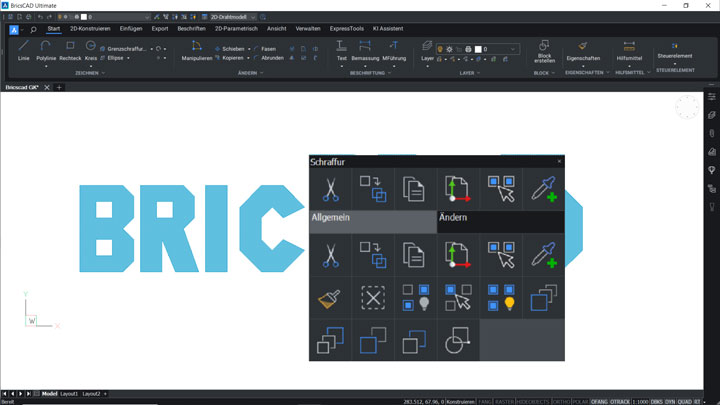
Task: Toggle QUAD in status bar
Action: tap(684, 402)
